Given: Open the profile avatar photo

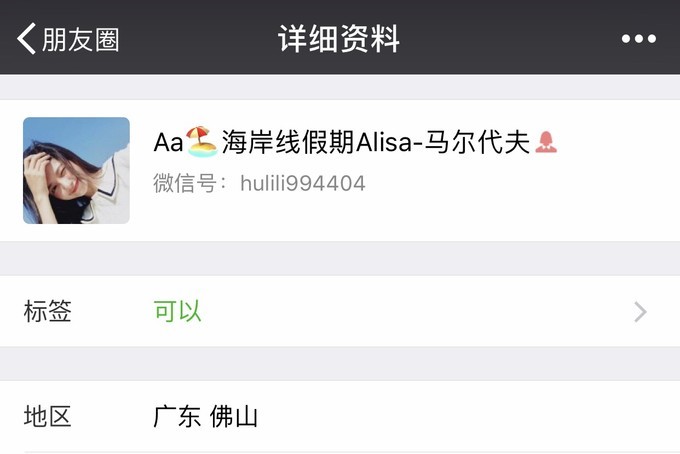Looking at the screenshot, I should coord(76,170).
